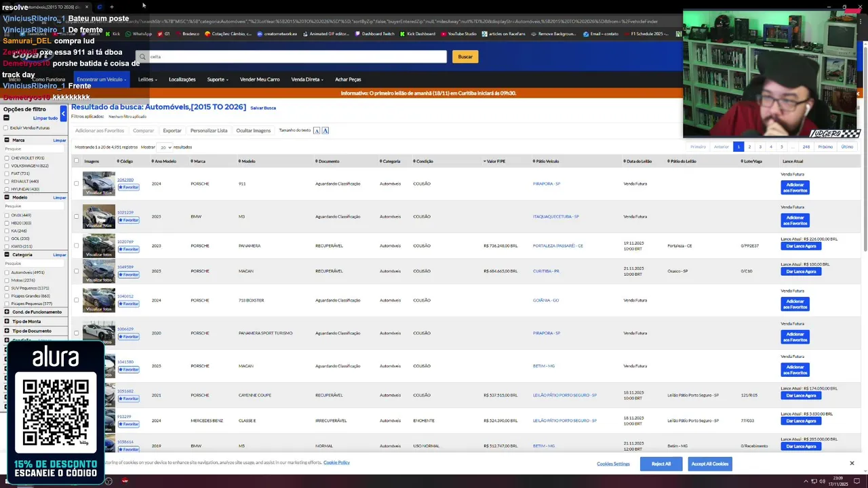Favorite the Porsche Macan lot 1049589
This screenshot has width=868, height=488.
pos(129,274)
